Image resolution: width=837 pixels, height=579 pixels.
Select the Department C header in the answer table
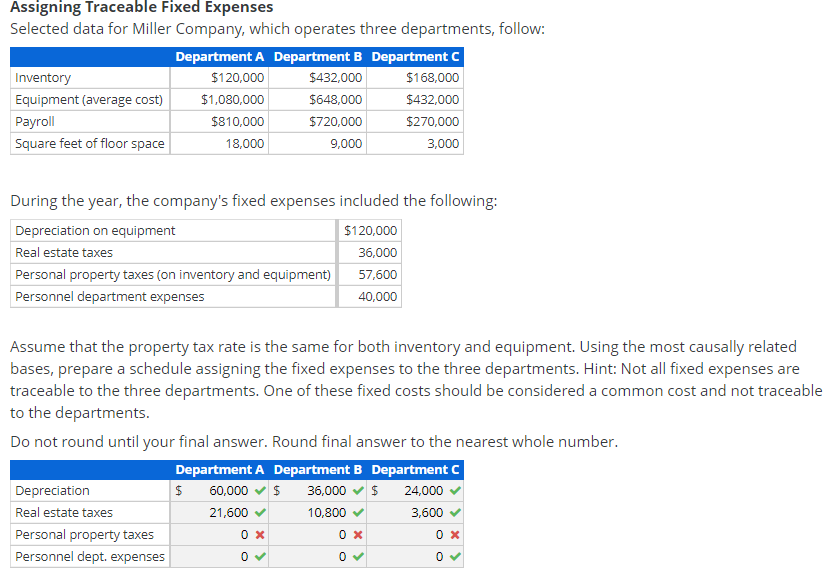(x=415, y=469)
